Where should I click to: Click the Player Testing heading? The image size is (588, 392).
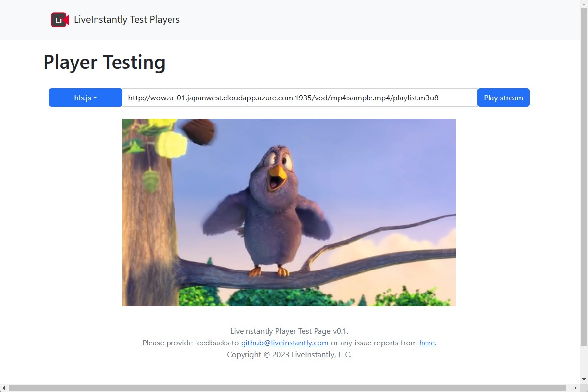[104, 62]
